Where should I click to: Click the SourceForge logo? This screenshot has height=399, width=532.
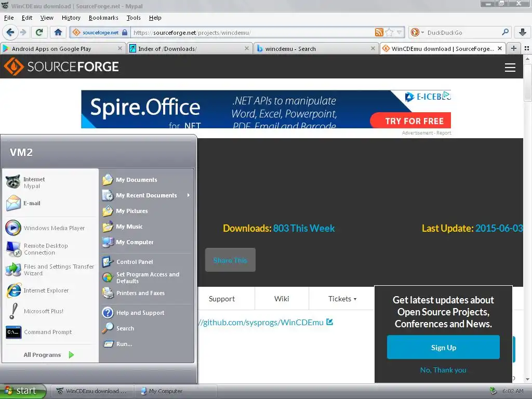tap(61, 66)
